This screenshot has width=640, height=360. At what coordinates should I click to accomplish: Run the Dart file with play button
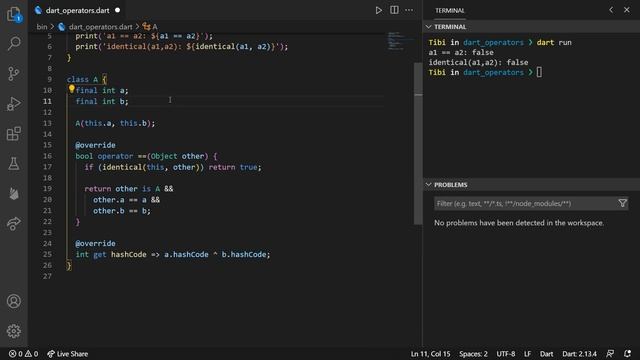point(379,10)
